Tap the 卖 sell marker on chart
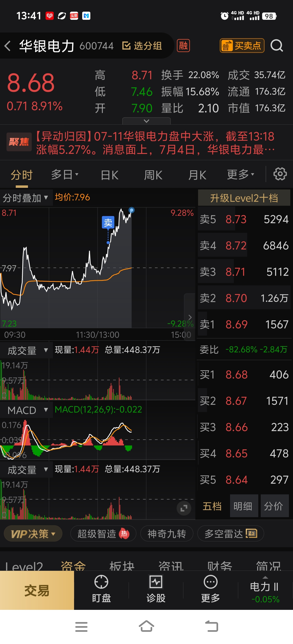The height and width of the screenshot is (644, 293). pyautogui.click(x=108, y=223)
